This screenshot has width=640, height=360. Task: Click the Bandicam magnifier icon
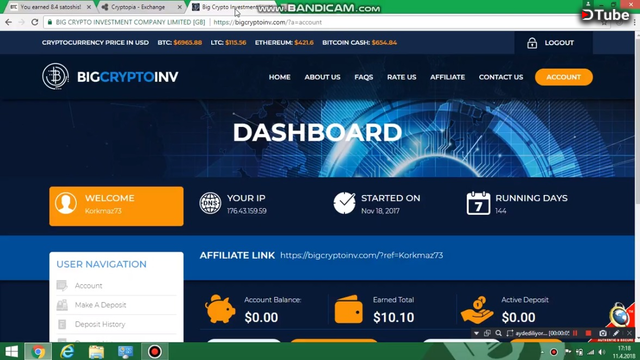498,333
